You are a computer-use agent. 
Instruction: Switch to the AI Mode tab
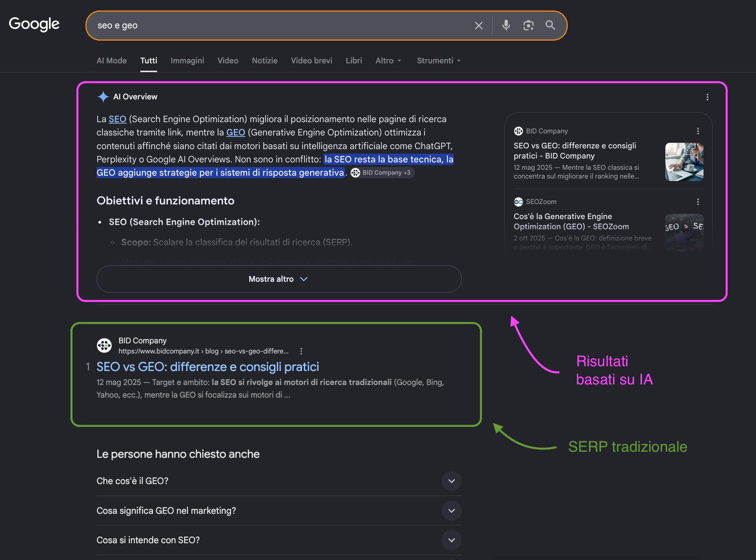point(112,61)
